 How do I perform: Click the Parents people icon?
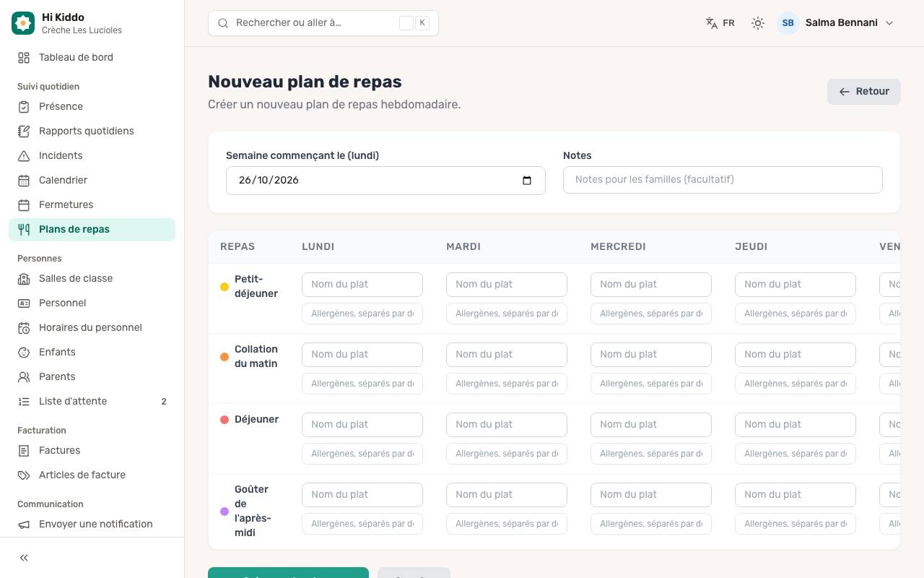24,377
